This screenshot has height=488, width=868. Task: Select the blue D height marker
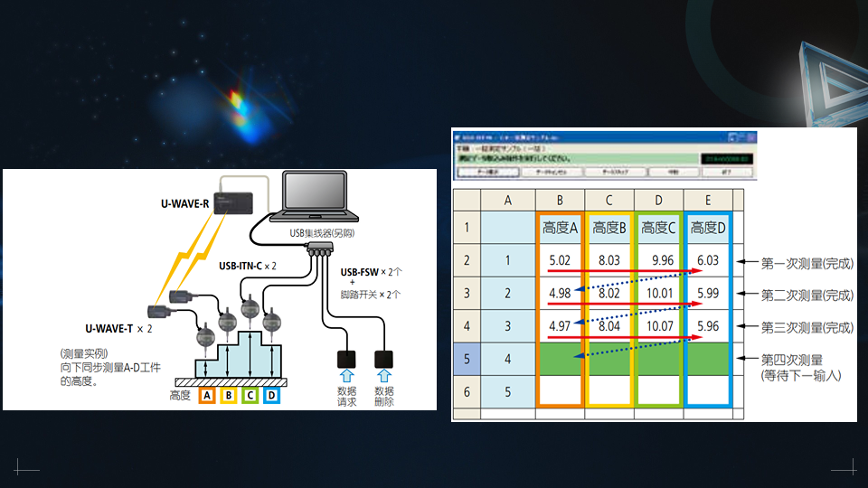pos(271,396)
